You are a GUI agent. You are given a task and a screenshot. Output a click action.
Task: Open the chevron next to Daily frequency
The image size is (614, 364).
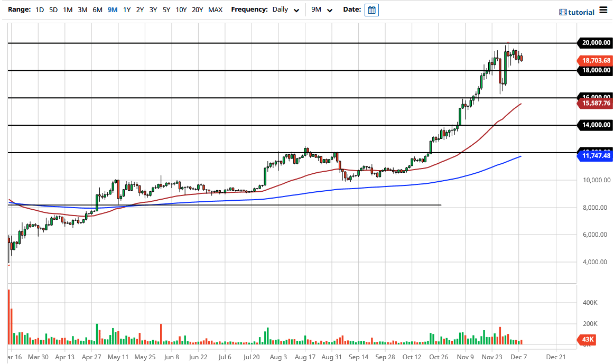click(296, 10)
